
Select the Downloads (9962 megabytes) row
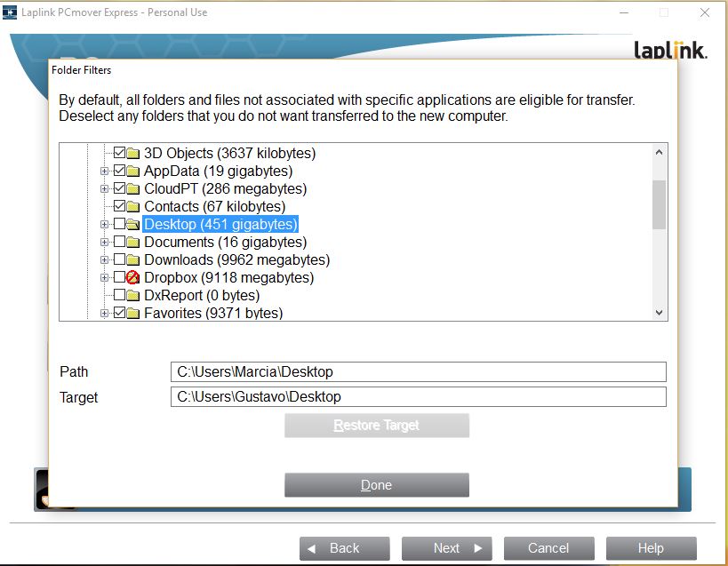coord(236,259)
